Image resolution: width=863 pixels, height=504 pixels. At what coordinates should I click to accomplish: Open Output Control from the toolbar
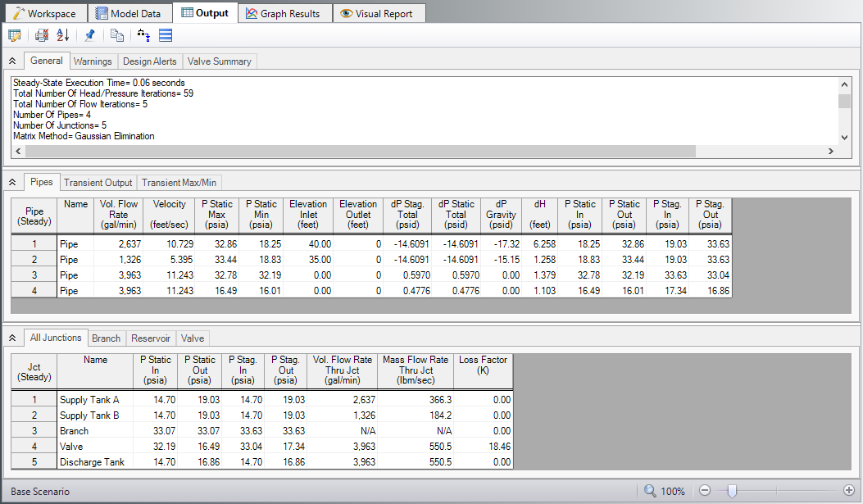tap(14, 34)
